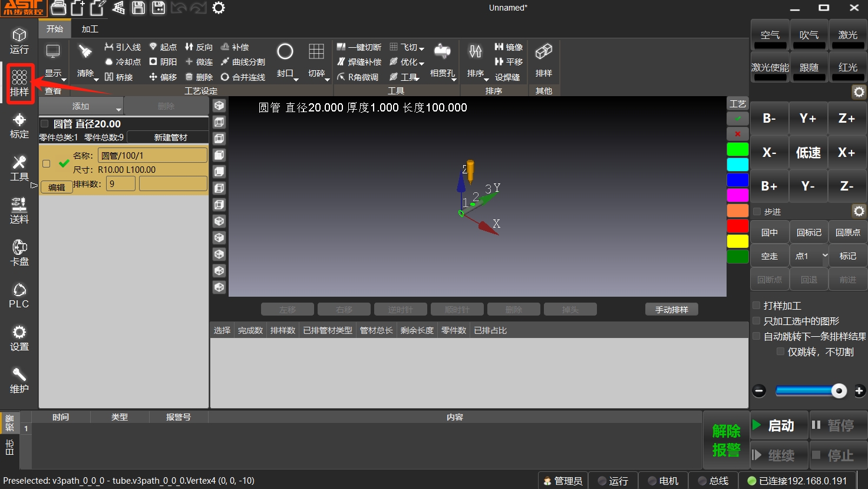Open the 排样 nesting sidebar icon
The image size is (868, 489).
coord(19,83)
